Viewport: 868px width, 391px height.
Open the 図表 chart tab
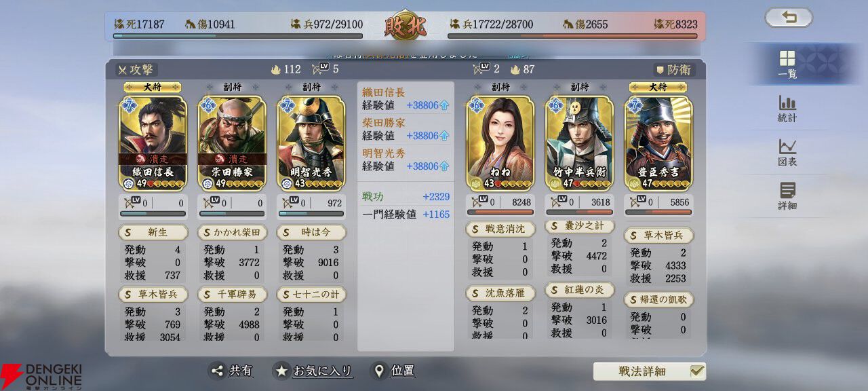(x=787, y=153)
